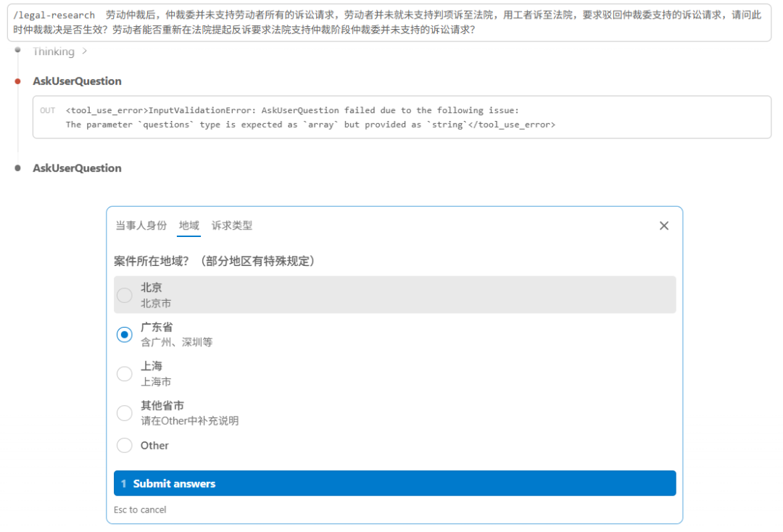Select the Other radio option
This screenshot has width=783, height=532.
(x=125, y=445)
